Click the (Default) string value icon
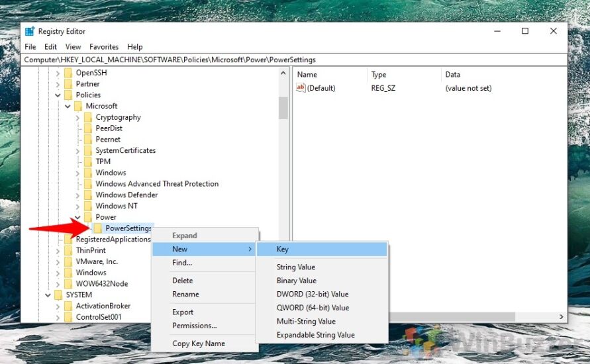Screen dimensions: 590x364 [301, 88]
